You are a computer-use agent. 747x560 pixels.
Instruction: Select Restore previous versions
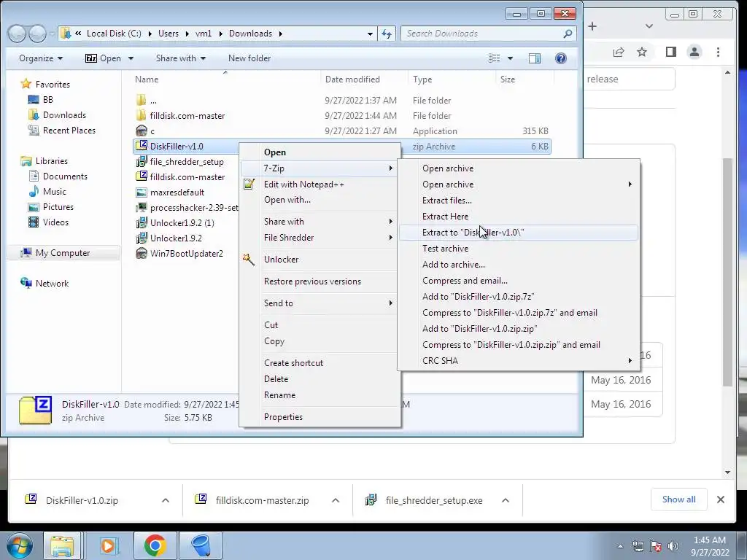point(320,281)
